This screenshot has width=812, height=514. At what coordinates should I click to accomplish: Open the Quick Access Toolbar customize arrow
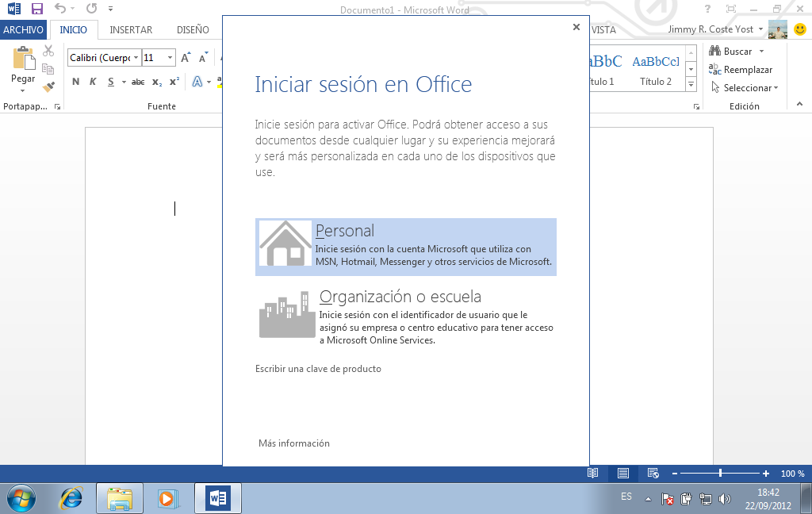110,9
